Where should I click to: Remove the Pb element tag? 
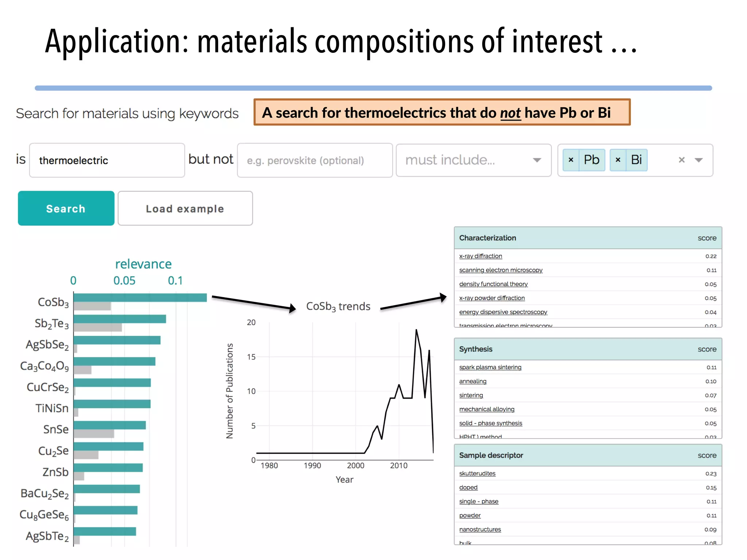[571, 160]
